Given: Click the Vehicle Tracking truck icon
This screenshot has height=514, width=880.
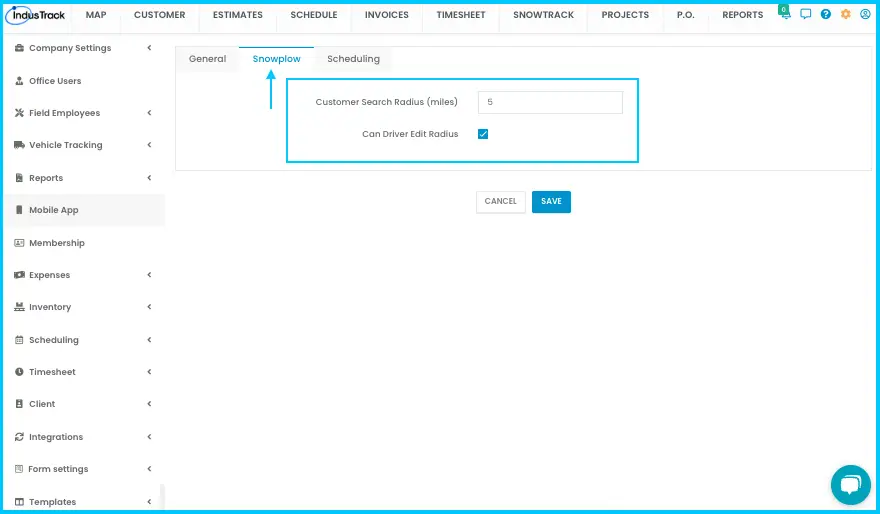Looking at the screenshot, I should coord(19,145).
